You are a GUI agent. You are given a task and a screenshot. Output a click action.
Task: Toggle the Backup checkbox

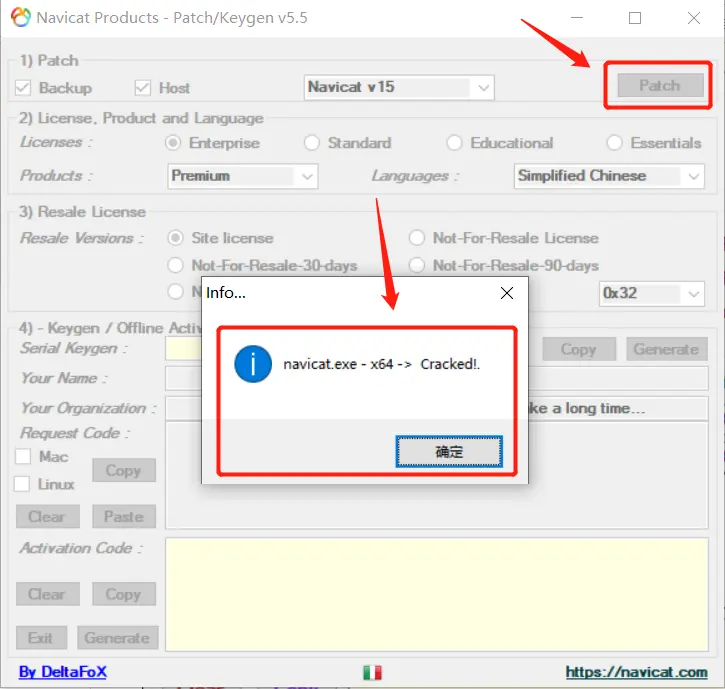click(23, 87)
